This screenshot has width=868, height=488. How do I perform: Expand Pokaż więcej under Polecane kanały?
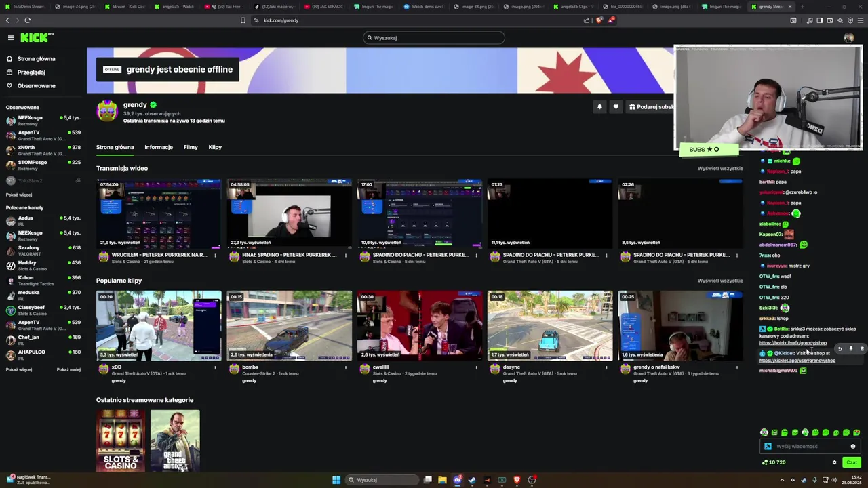(x=19, y=370)
